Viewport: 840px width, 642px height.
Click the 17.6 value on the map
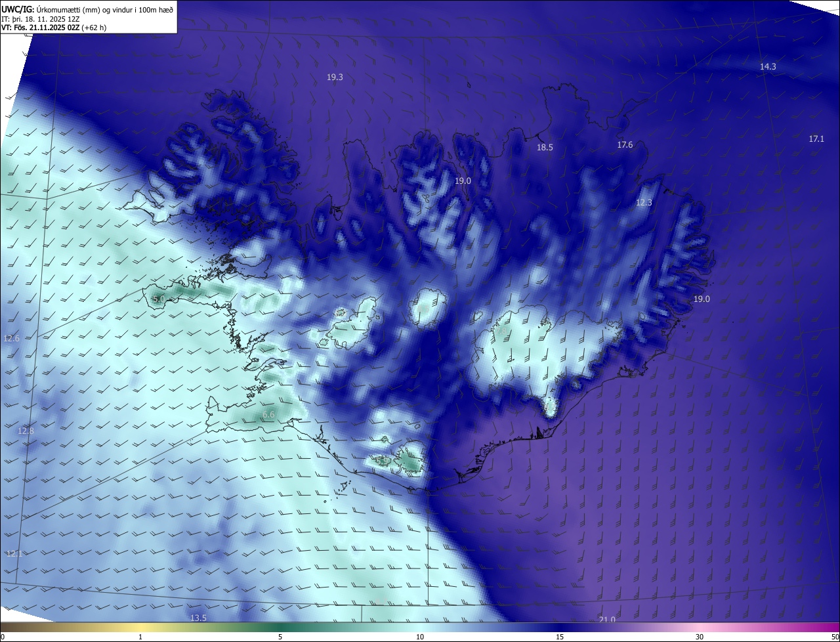(625, 144)
